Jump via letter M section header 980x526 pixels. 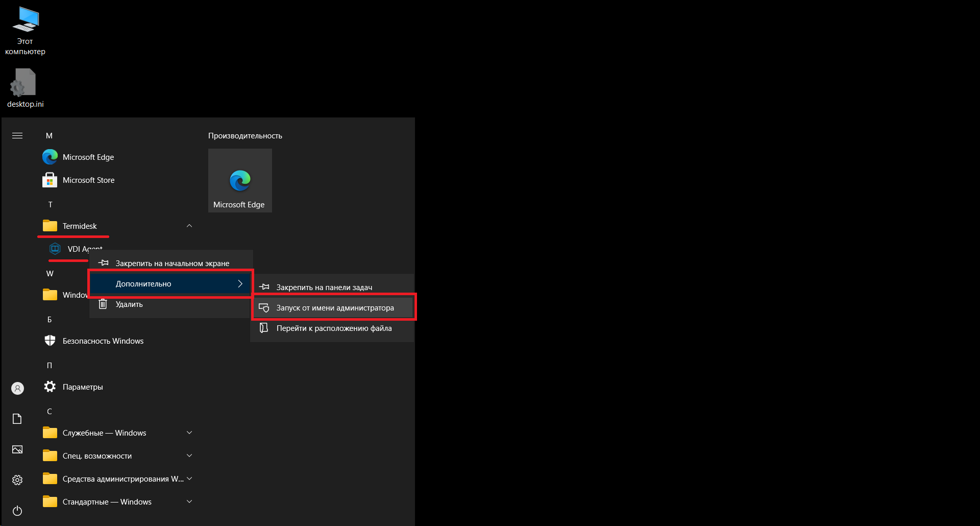49,135
